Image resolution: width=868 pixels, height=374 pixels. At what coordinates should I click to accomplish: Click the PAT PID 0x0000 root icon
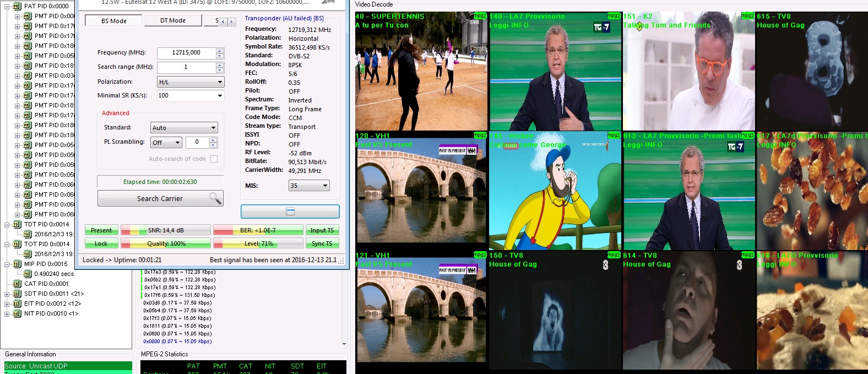pos(17,6)
